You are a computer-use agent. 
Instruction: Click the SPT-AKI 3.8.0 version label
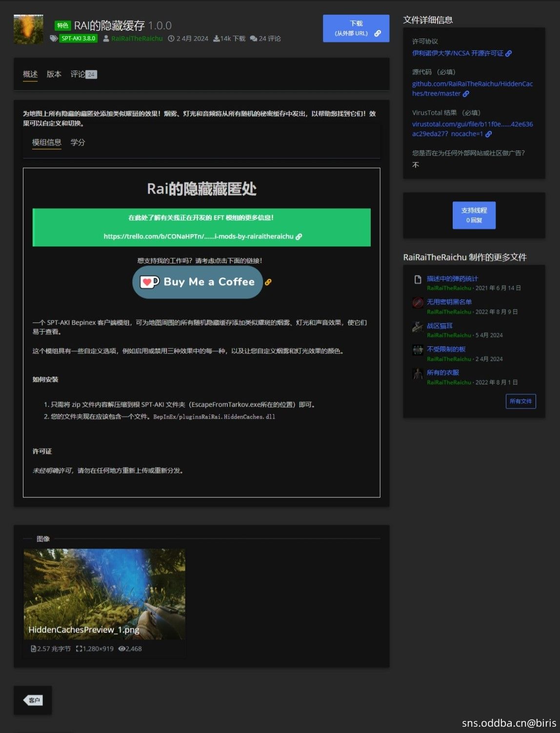pos(79,39)
